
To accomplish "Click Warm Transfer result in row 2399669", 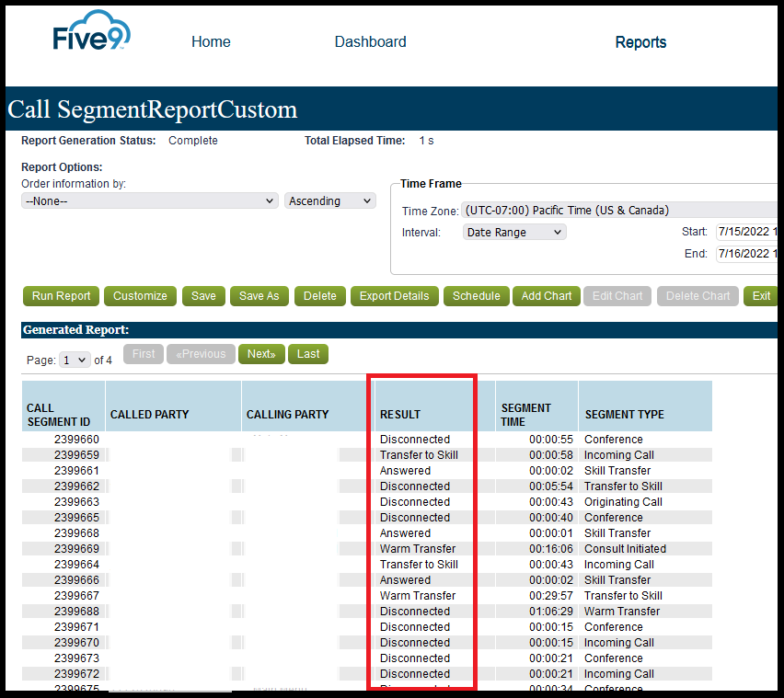I will click(x=418, y=549).
